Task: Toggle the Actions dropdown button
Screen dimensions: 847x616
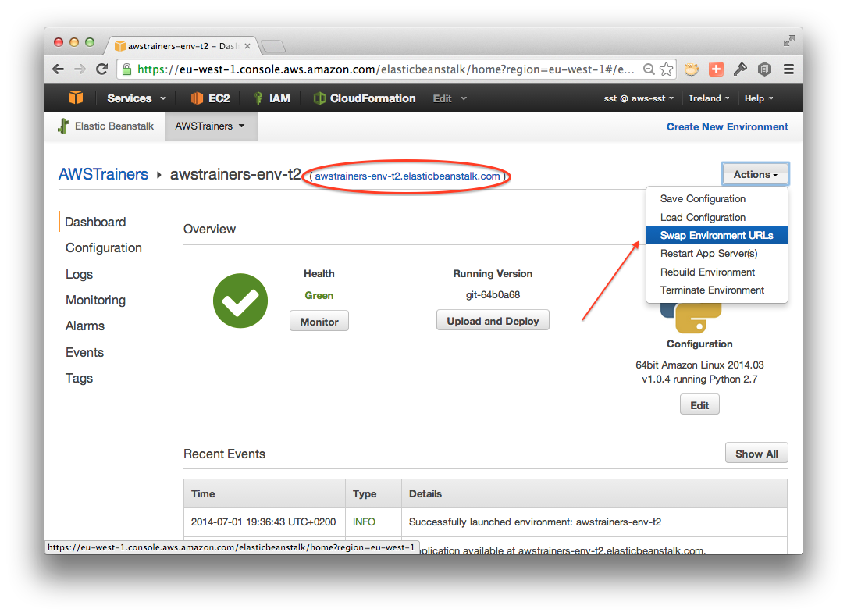Action: pyautogui.click(x=755, y=174)
